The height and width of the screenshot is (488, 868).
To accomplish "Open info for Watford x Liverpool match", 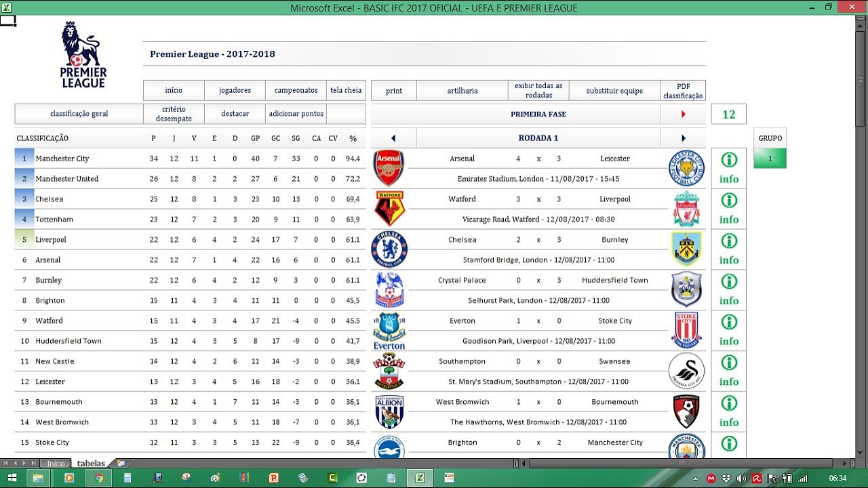I will 729,209.
